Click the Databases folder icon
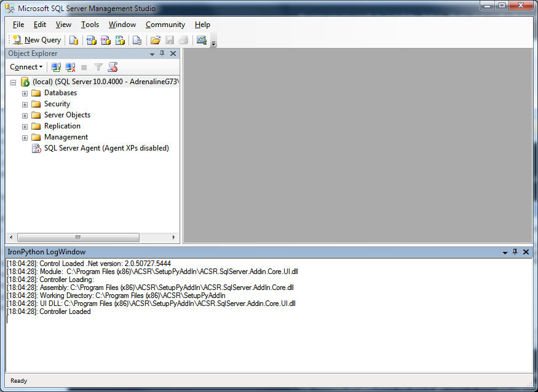This screenshot has height=392, width=538. [x=36, y=93]
